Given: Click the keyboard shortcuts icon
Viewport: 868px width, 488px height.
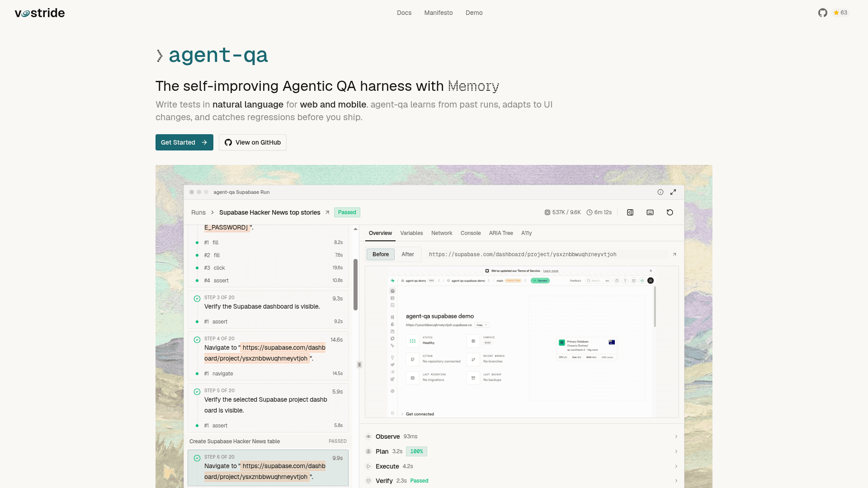Looking at the screenshot, I should 650,212.
